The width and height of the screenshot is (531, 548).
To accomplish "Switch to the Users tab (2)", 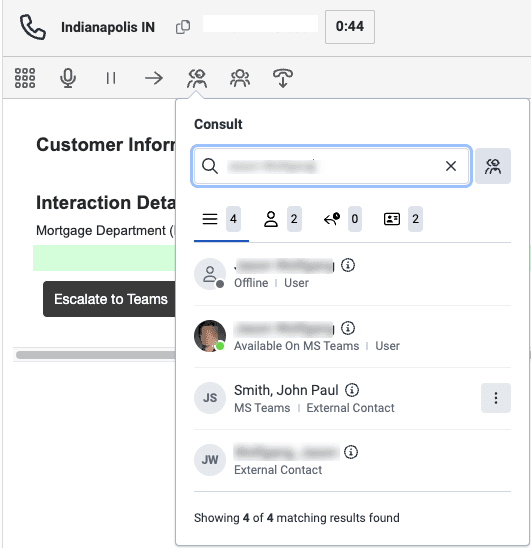I will click(282, 219).
